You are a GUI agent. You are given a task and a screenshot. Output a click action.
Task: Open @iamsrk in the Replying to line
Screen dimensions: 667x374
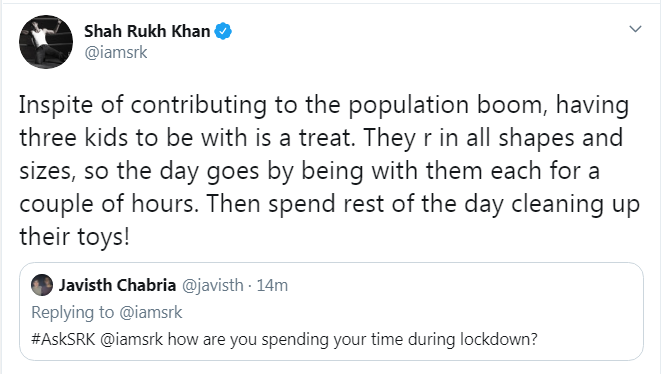[151, 313]
